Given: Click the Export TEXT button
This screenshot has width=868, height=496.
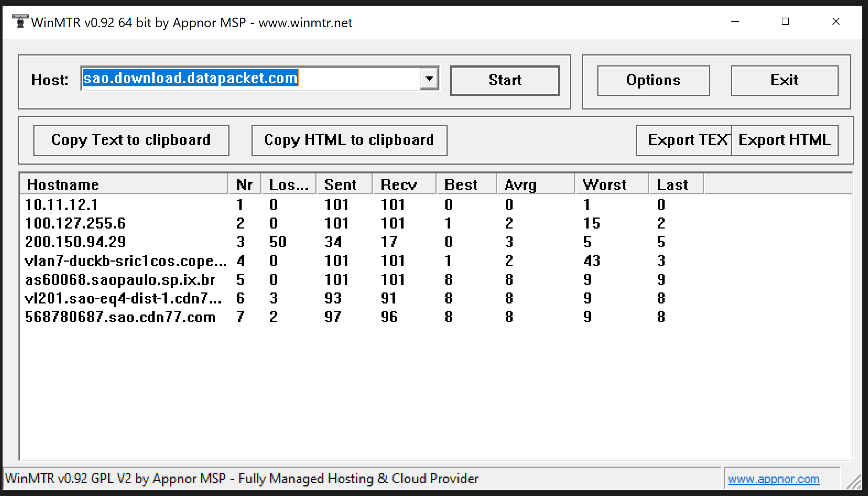Looking at the screenshot, I should pos(684,140).
